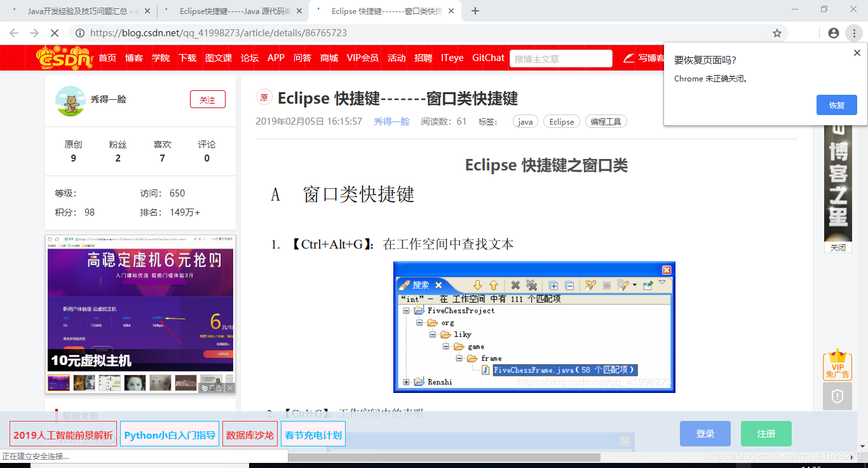Viewport: 868px width, 468px height.
Task: Open 下载 in the CSDN navigation
Action: click(x=187, y=58)
